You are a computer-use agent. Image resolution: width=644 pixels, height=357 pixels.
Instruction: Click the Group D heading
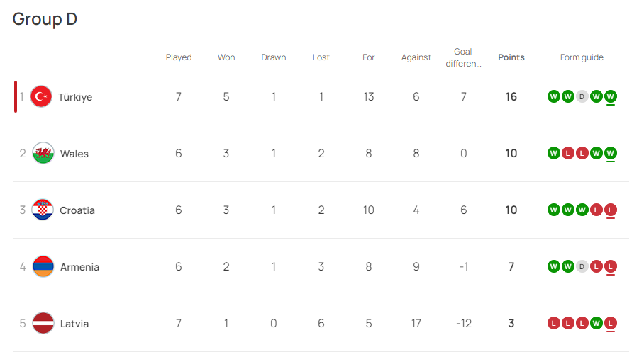point(45,19)
